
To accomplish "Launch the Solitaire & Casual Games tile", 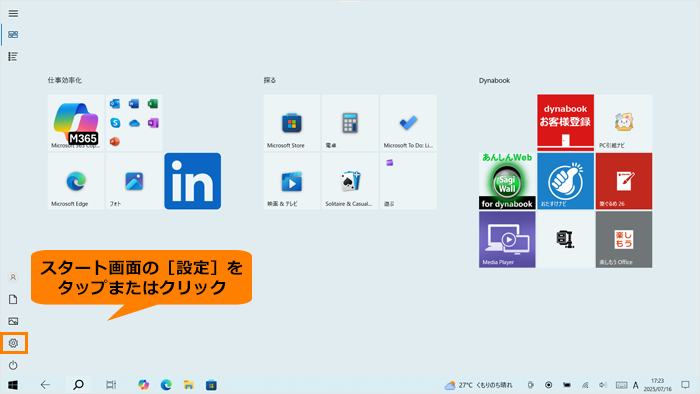I will (x=350, y=181).
